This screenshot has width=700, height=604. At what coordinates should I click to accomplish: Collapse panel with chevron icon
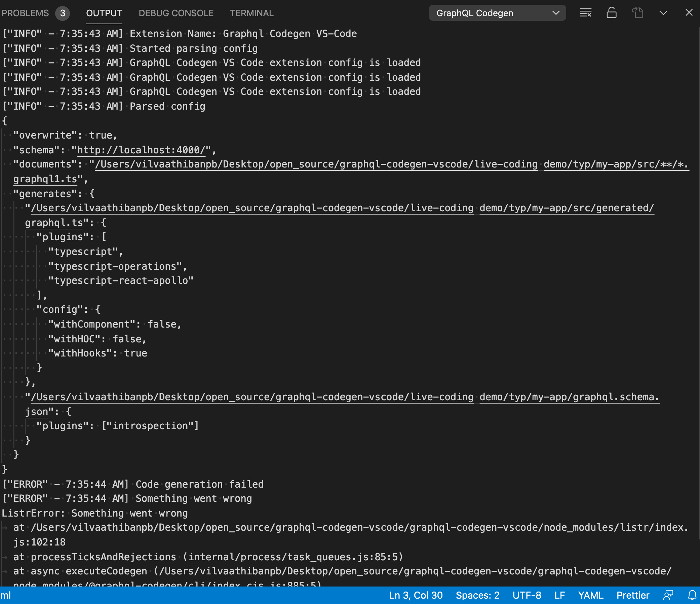[x=663, y=13]
